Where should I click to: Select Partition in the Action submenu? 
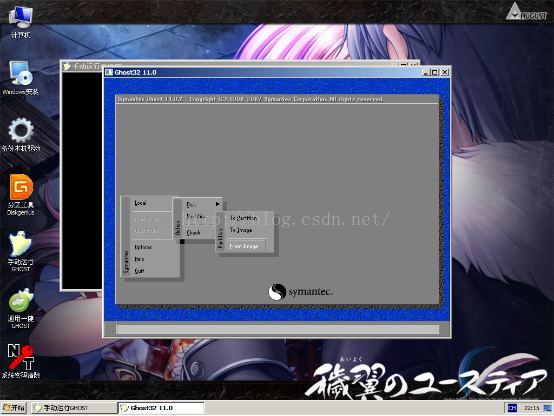coord(196,216)
